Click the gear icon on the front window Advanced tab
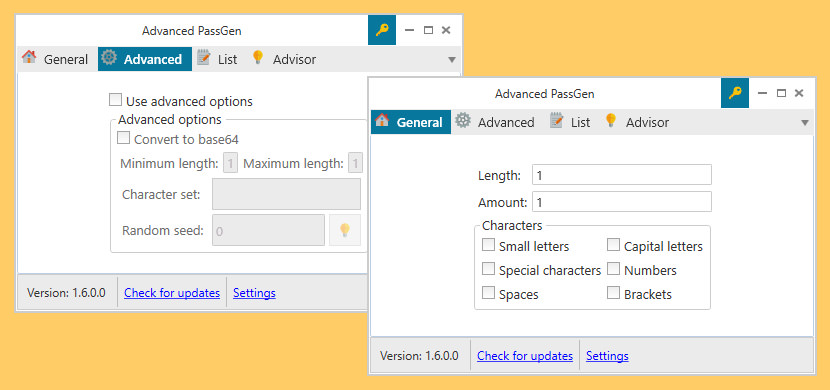This screenshot has height=390, width=830. 463,121
